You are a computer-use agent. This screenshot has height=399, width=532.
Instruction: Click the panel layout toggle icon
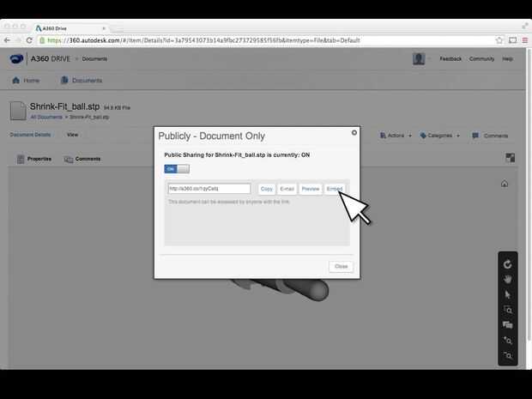(x=510, y=158)
